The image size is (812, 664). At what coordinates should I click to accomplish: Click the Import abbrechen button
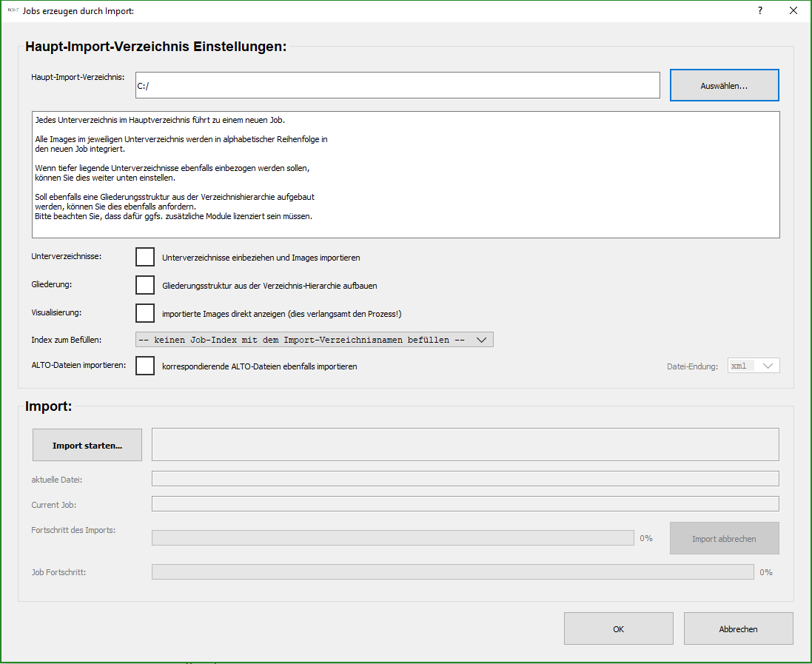click(x=724, y=539)
